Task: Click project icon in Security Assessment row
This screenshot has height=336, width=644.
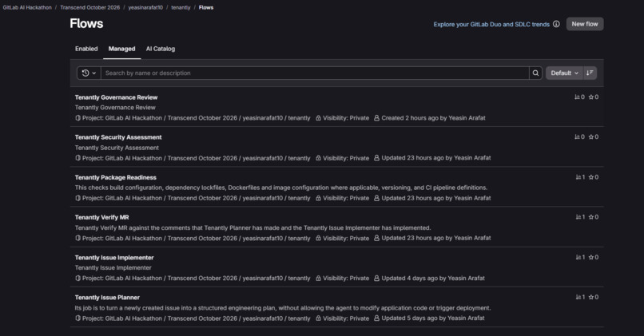Action: click(78, 158)
